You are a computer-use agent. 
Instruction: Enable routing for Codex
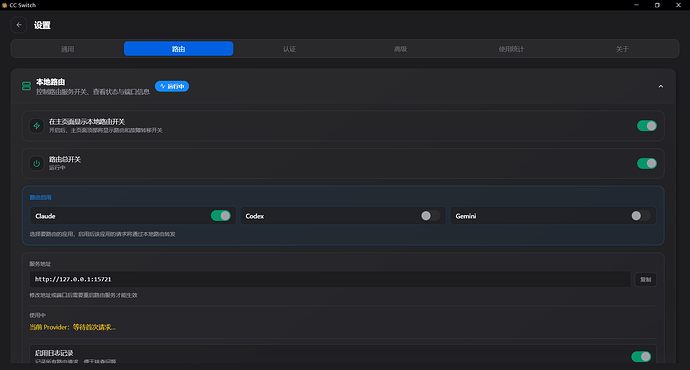point(430,216)
